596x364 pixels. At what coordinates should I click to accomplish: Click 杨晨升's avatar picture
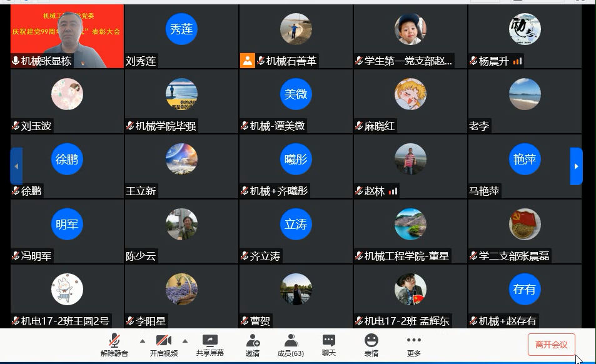click(x=525, y=29)
